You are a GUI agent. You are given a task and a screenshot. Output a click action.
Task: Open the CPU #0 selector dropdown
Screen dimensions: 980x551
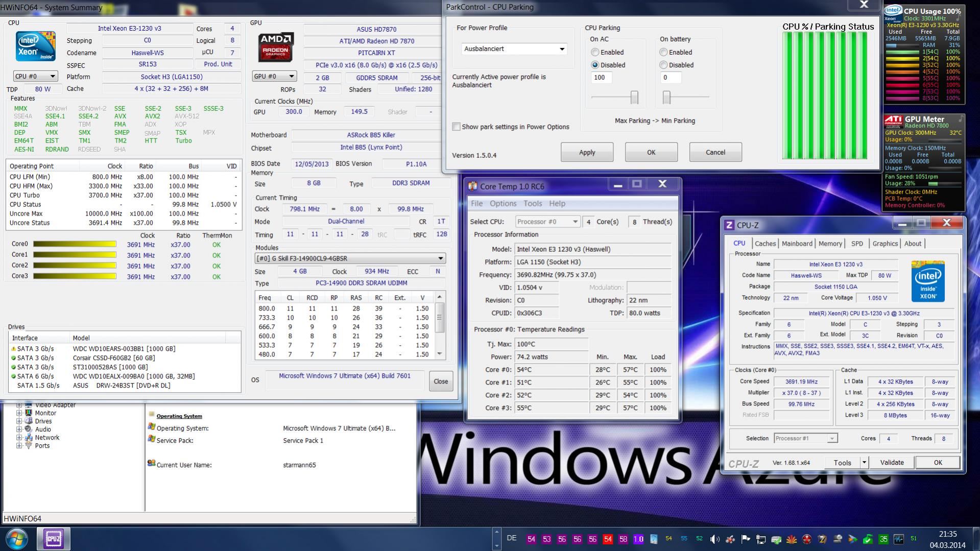click(35, 76)
